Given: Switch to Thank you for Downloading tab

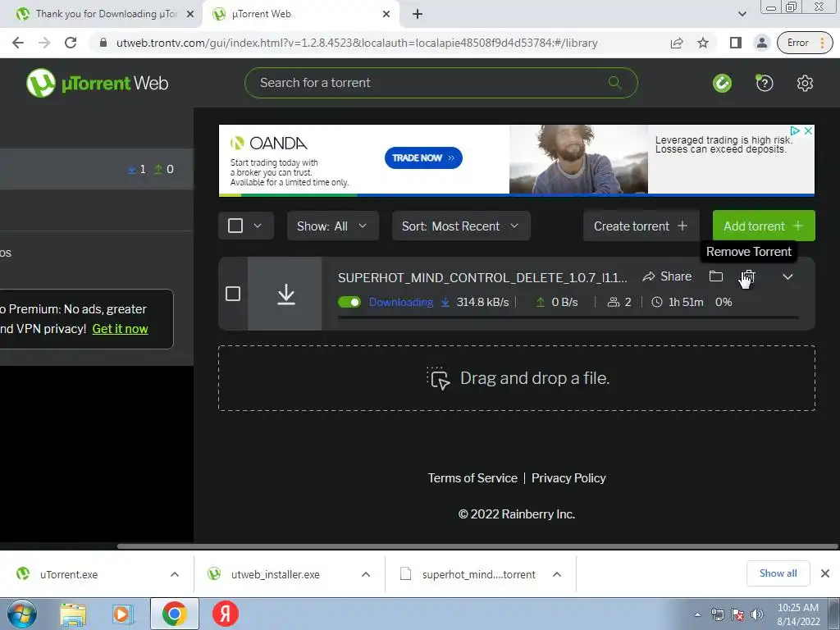Looking at the screenshot, I should [x=99, y=15].
